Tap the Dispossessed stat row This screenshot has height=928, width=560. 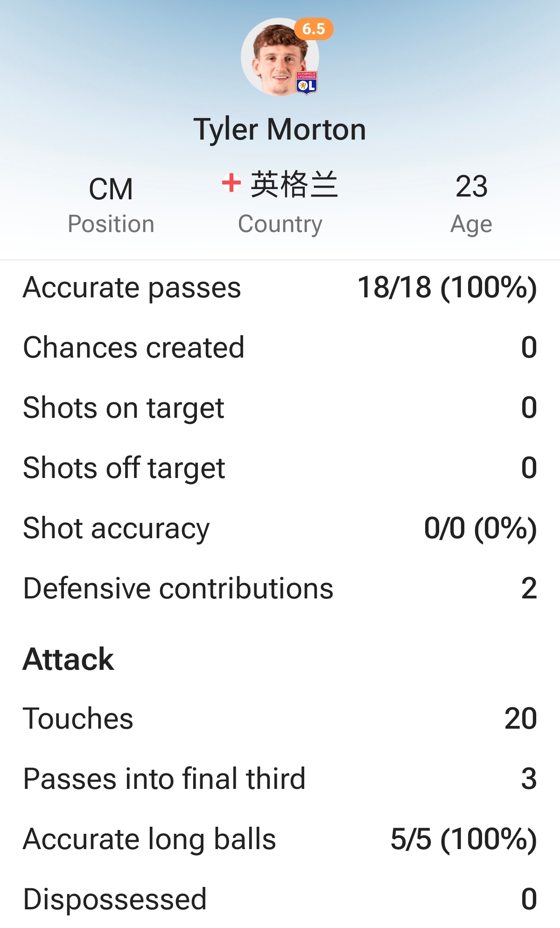pyautogui.click(x=280, y=899)
